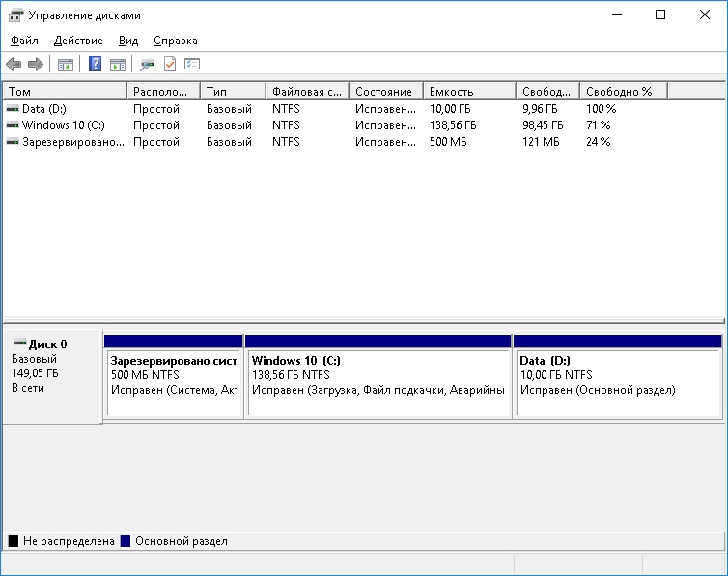Image resolution: width=728 pixels, height=576 pixels.
Task: Click the Диск 0 disk icon
Action: coord(20,343)
